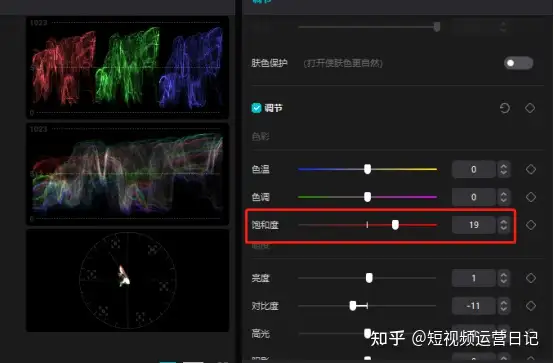554x363 pixels.
Task: Click the 饱和度 value stepper arrows
Action: coord(503,225)
